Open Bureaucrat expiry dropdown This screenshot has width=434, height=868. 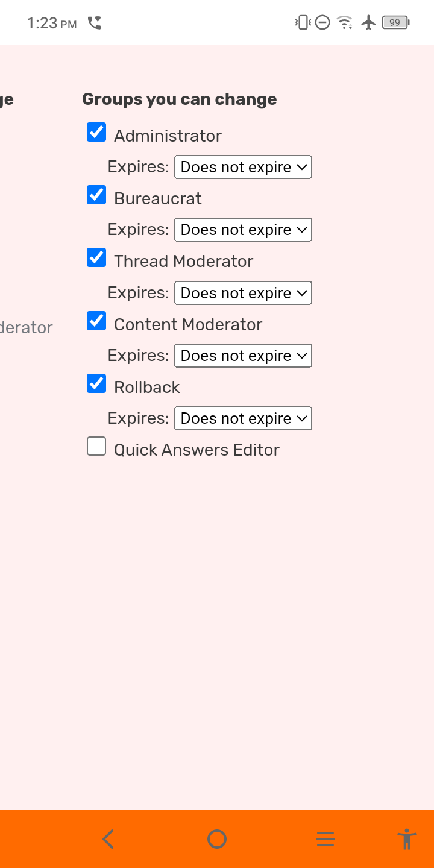click(x=243, y=230)
